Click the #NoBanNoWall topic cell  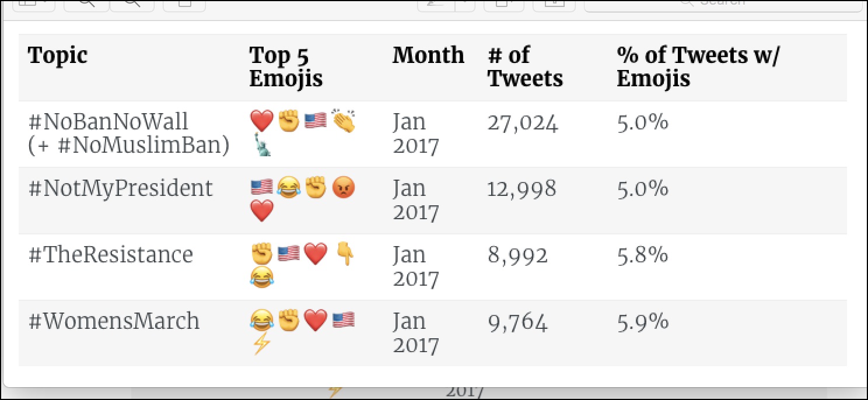tap(128, 134)
